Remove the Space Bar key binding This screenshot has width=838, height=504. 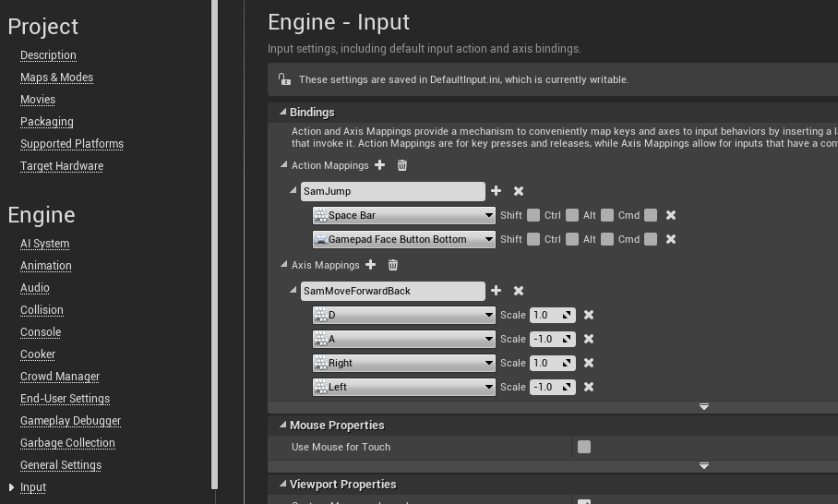pyautogui.click(x=671, y=215)
